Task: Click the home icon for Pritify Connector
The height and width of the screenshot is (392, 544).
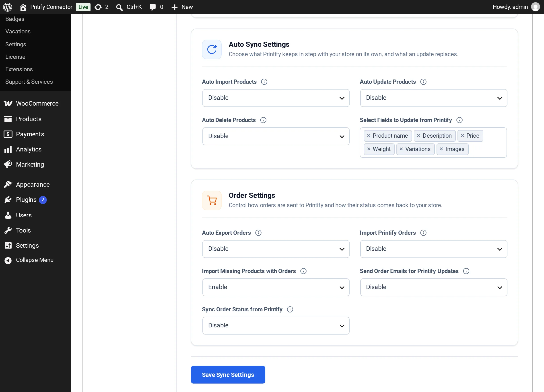Action: point(23,7)
